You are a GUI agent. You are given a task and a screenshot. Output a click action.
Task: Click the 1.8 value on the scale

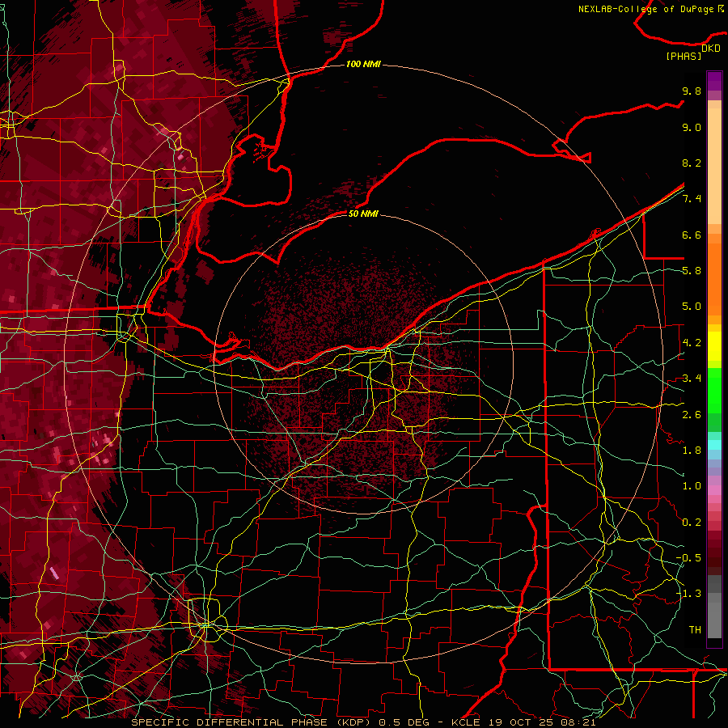point(692,451)
